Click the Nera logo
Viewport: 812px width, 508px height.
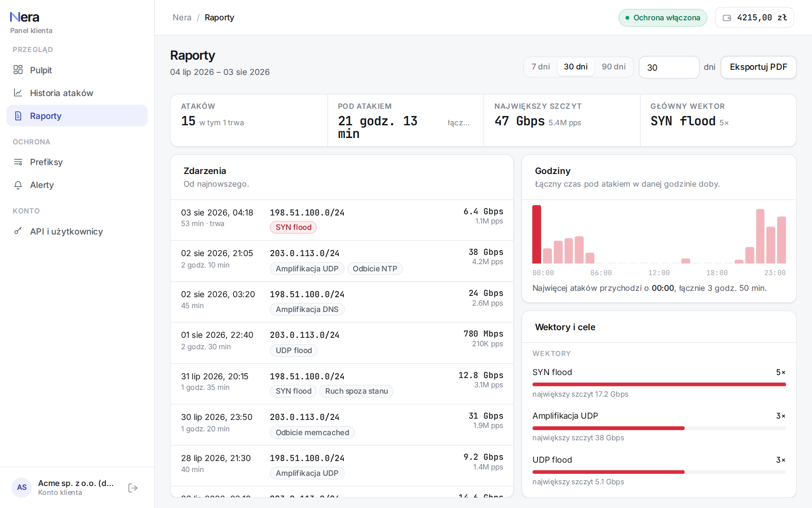[x=25, y=17]
